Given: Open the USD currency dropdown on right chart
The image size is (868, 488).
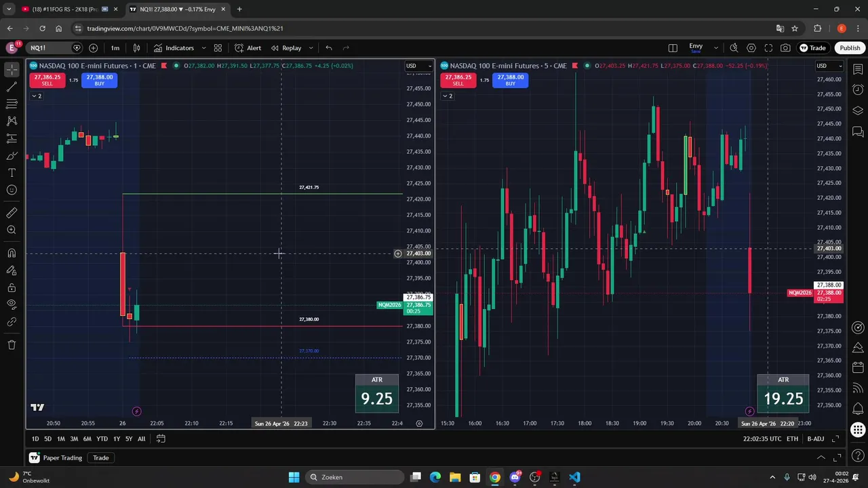Looking at the screenshot, I should coord(829,66).
